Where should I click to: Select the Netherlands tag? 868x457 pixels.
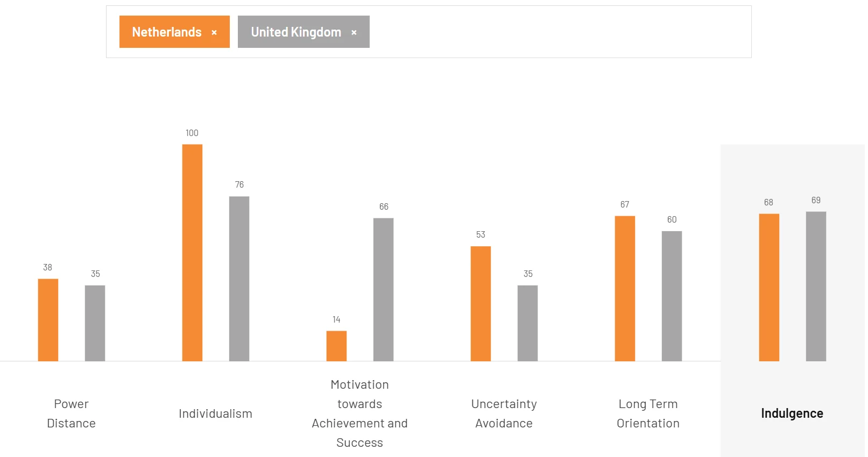click(x=167, y=32)
